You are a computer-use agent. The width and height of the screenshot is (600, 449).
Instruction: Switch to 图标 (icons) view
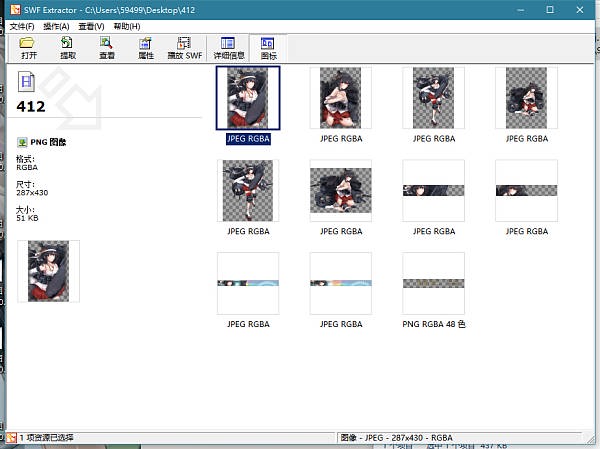(x=268, y=48)
